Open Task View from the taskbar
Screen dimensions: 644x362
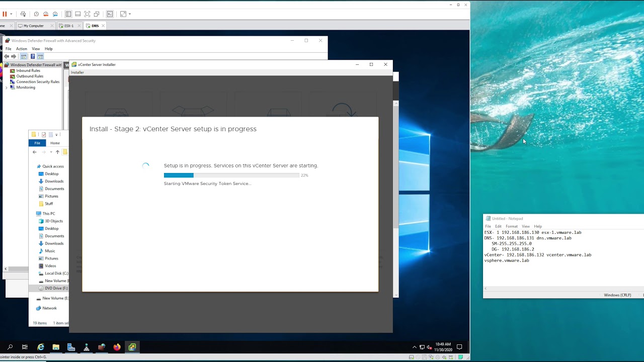(25, 347)
